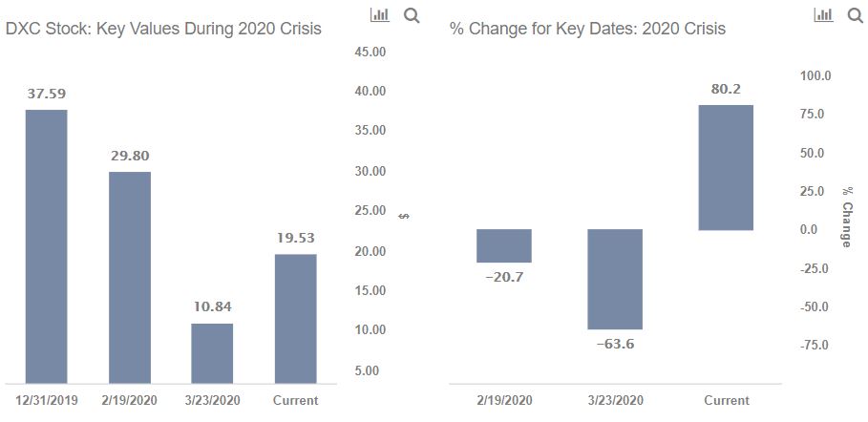Viewport: 868px width, 422px height.
Task: Click the % Change for Key Dates title
Action: [588, 29]
